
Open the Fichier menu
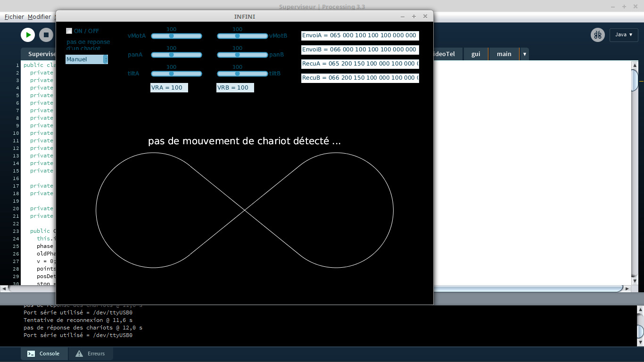14,16
